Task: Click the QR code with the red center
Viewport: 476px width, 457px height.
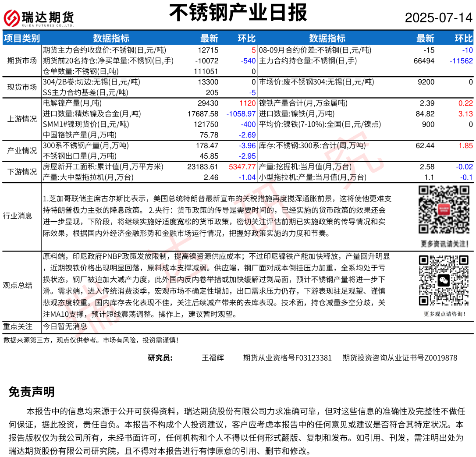Action: 444,209
